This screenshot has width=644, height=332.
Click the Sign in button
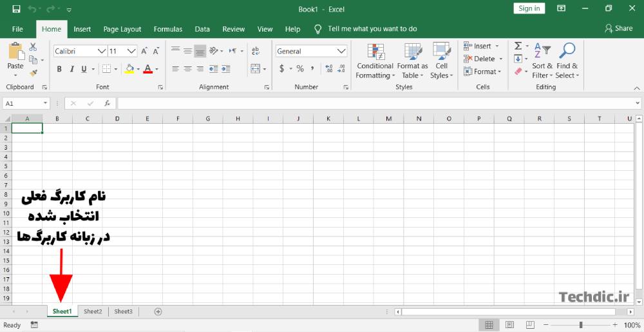click(529, 8)
